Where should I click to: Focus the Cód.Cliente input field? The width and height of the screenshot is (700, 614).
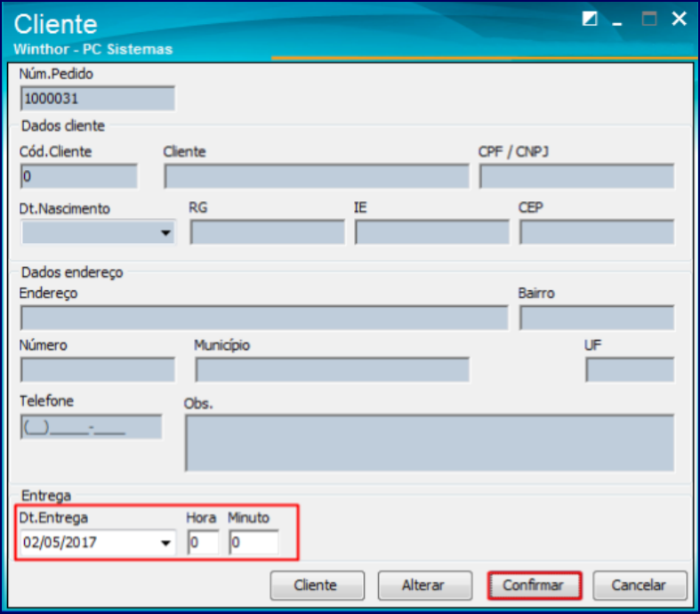coord(78,176)
